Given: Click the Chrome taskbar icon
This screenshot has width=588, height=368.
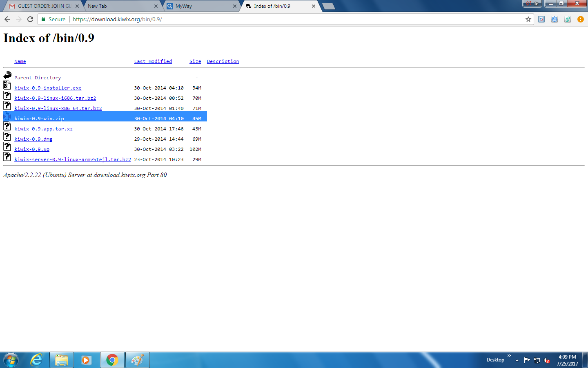Looking at the screenshot, I should [x=112, y=360].
